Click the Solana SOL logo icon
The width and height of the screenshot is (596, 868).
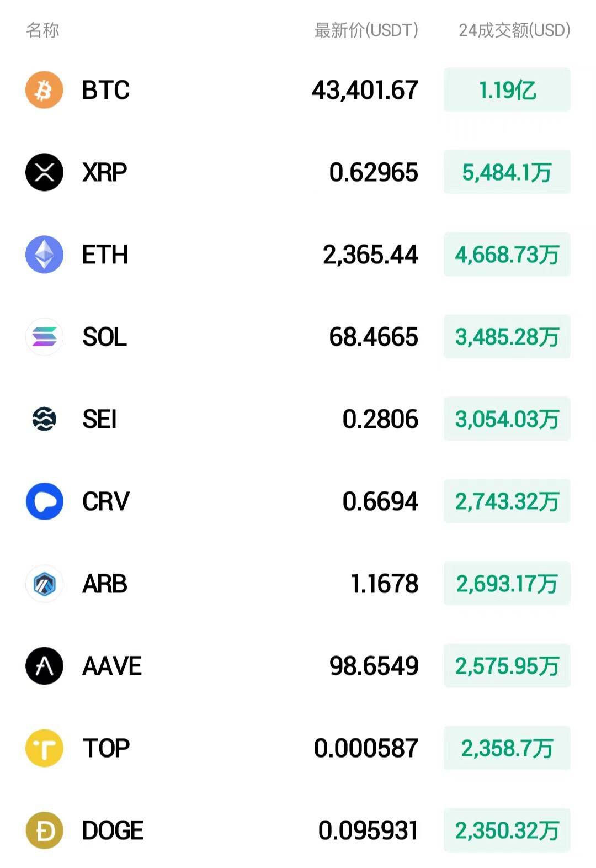(44, 337)
